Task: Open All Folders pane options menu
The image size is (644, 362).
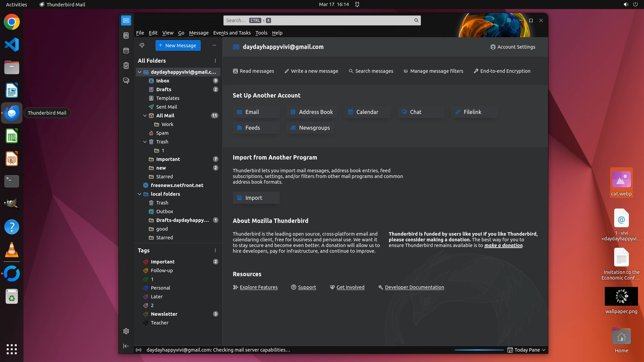Action: (x=215, y=61)
